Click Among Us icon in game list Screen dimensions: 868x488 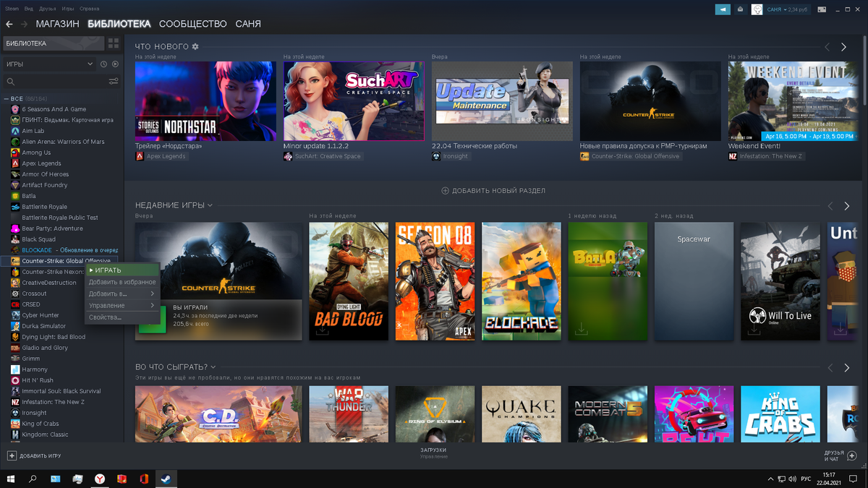click(x=15, y=153)
